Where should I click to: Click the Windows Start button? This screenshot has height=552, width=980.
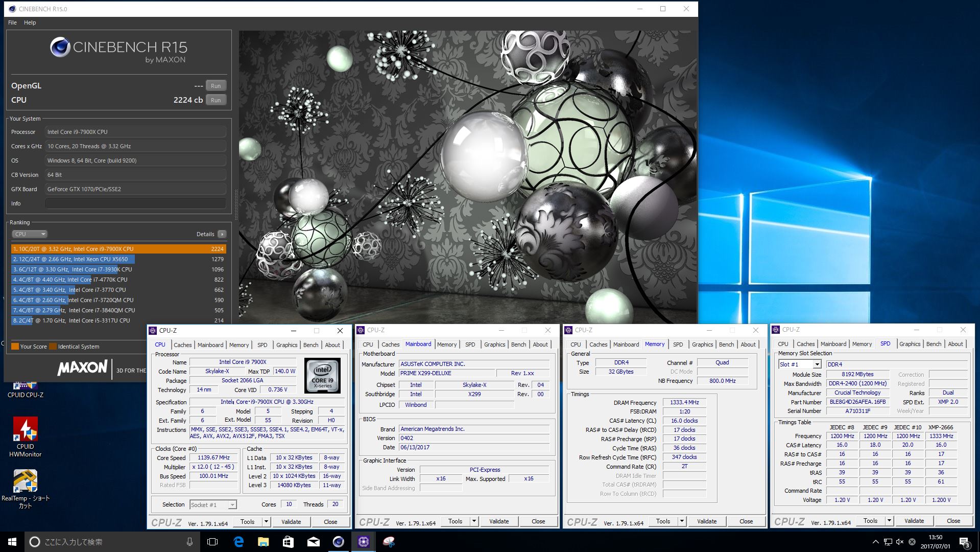(12, 542)
